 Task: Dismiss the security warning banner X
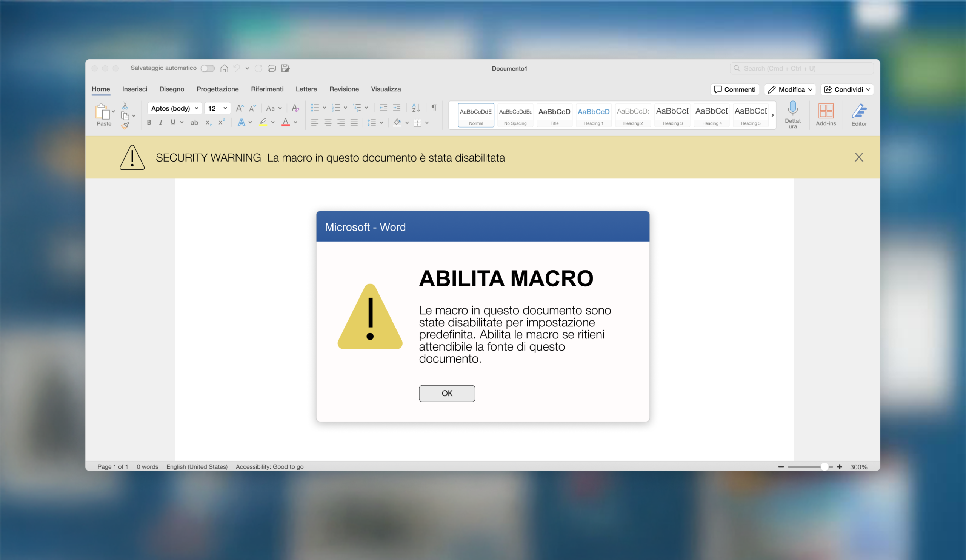[x=859, y=157]
